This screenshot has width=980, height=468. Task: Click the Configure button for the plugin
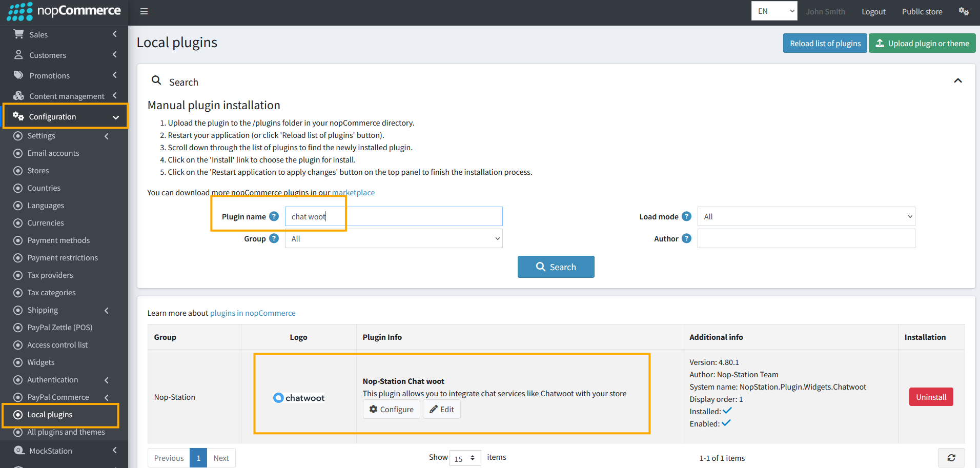[x=392, y=409]
